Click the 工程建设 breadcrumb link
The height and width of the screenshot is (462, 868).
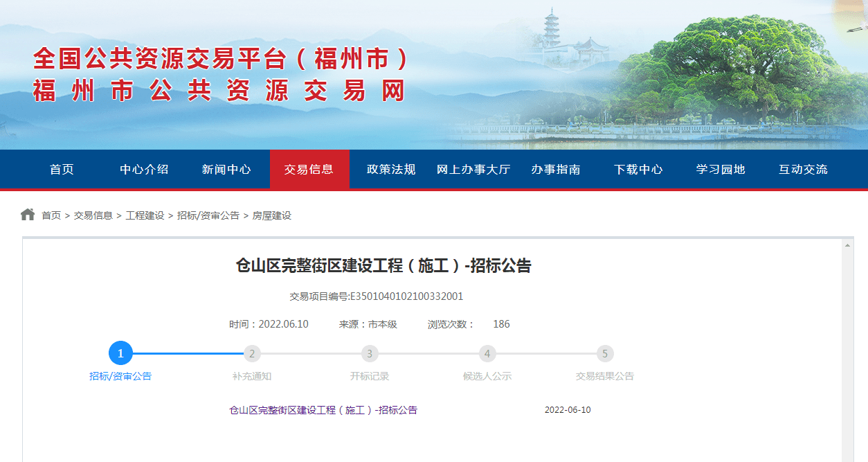pos(145,215)
